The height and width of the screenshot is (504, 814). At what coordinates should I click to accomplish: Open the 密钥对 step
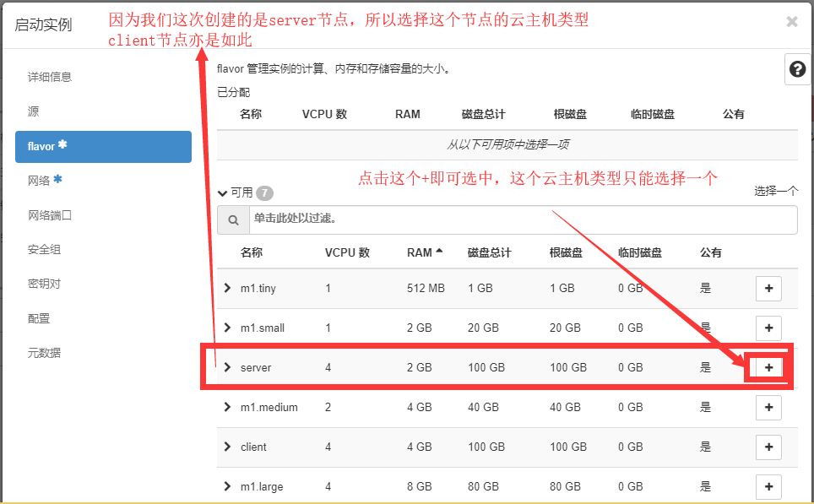click(x=44, y=284)
